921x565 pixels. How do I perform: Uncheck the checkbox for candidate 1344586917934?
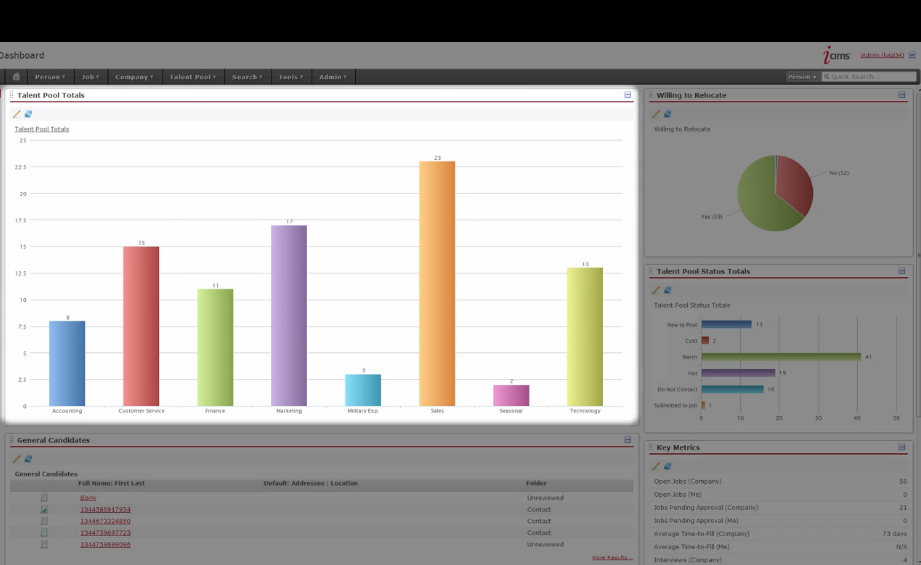[x=44, y=509]
